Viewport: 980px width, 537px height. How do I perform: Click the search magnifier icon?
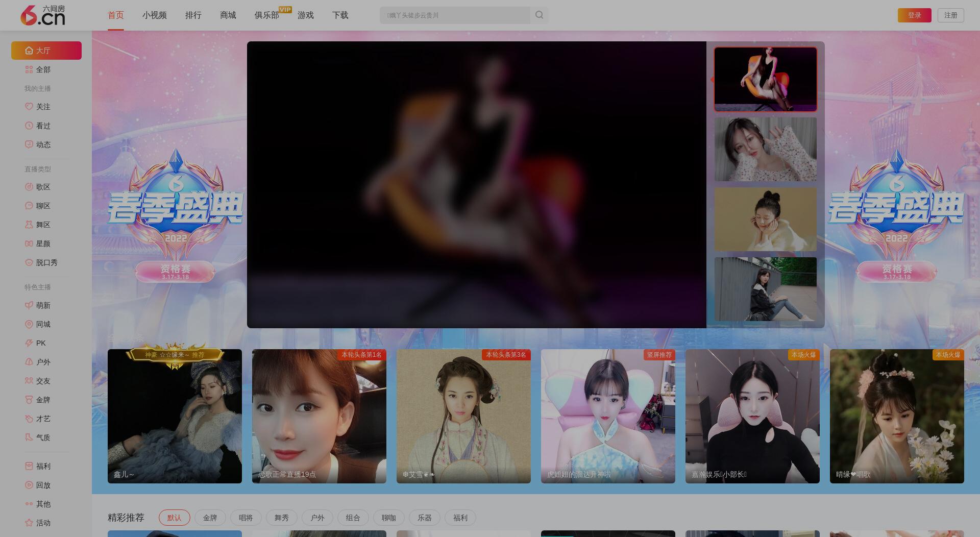(x=539, y=15)
